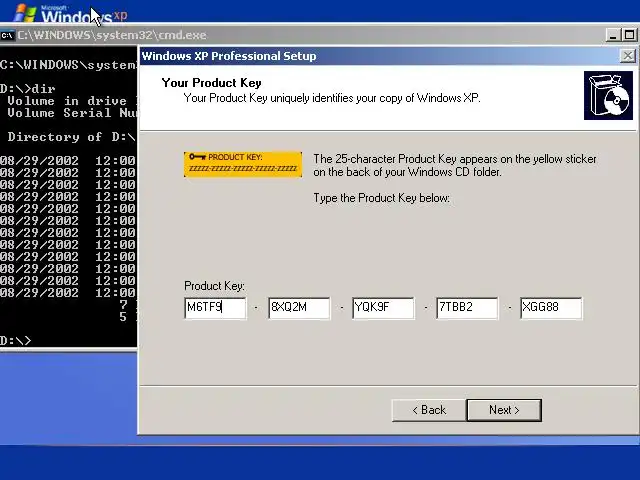Click the Next button in Setup
This screenshot has width=640, height=480.
(504, 410)
